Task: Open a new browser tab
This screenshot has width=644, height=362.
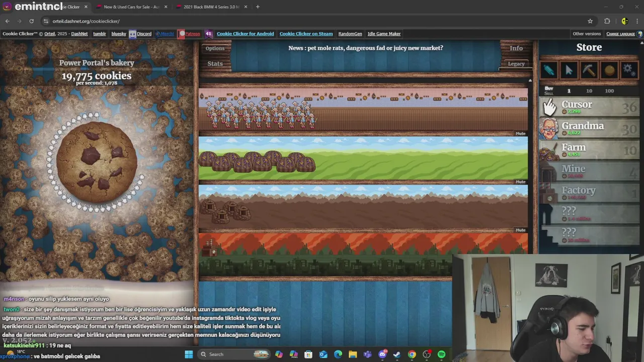Action: (x=258, y=7)
